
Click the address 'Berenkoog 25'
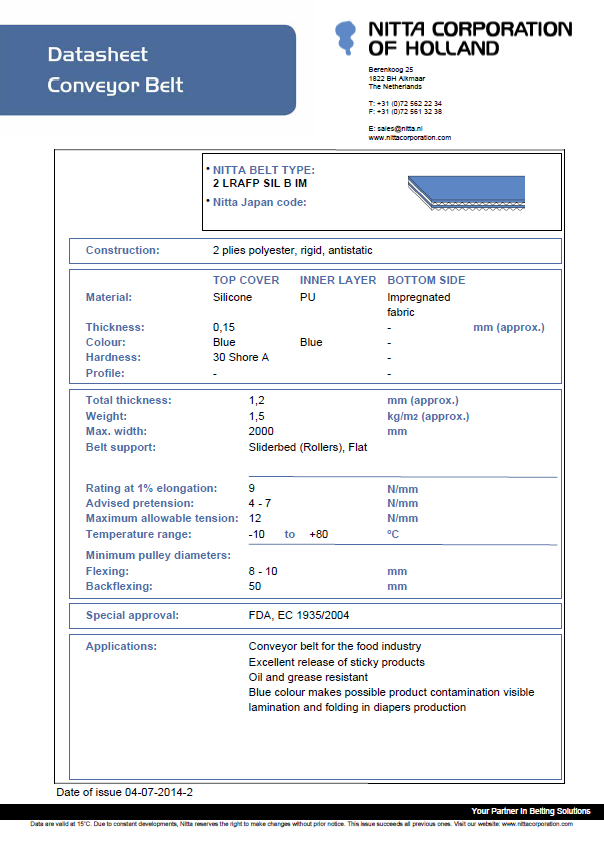coord(391,69)
